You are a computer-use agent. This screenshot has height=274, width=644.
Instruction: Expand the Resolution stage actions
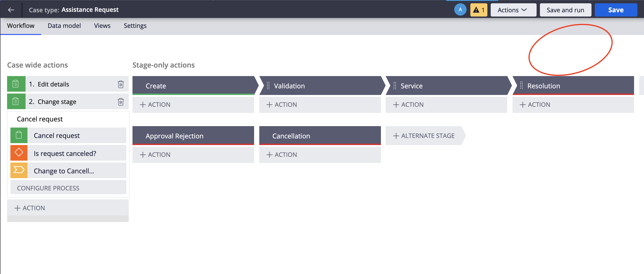[536, 104]
